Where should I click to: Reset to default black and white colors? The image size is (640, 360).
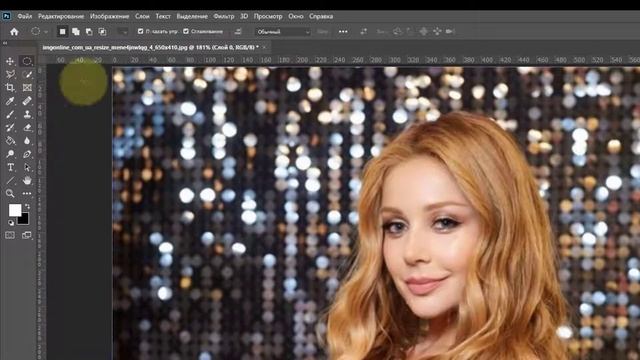(11, 223)
